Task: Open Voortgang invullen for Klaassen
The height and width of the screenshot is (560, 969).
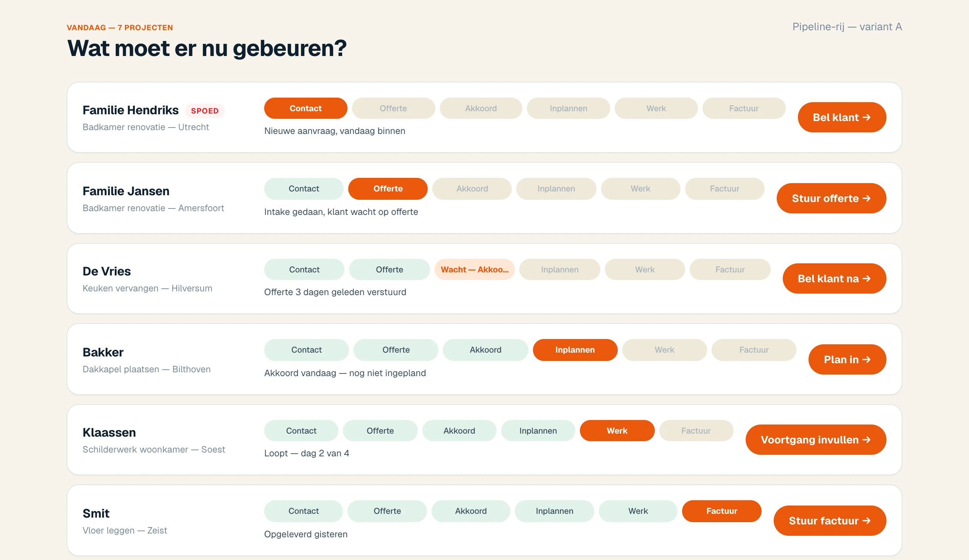Action: click(816, 440)
